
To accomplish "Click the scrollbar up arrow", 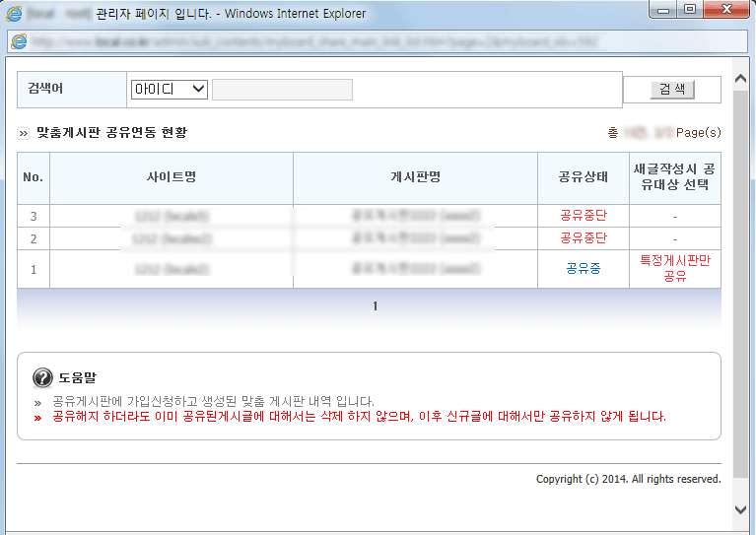I will pyautogui.click(x=740, y=78).
